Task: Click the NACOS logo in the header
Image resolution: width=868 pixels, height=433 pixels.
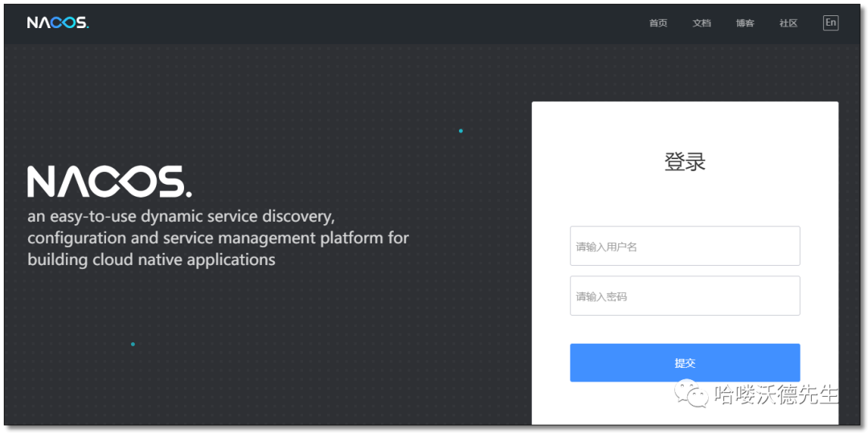Action: point(58,22)
